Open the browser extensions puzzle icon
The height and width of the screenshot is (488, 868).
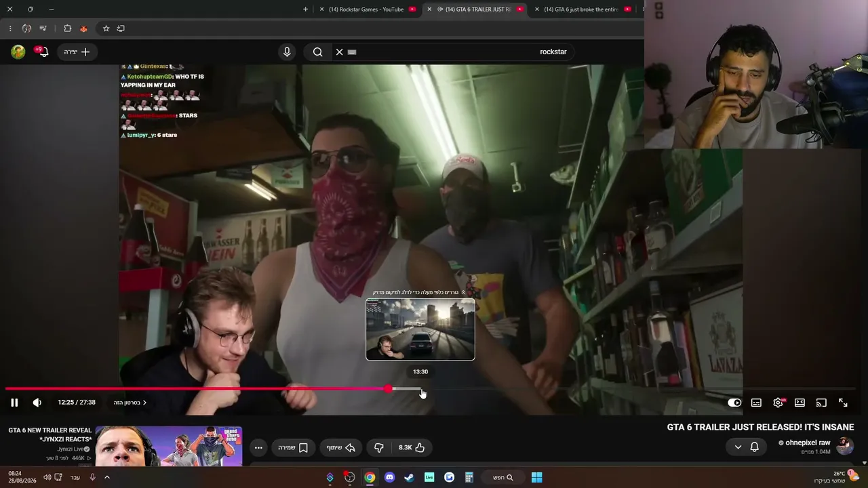coord(67,28)
